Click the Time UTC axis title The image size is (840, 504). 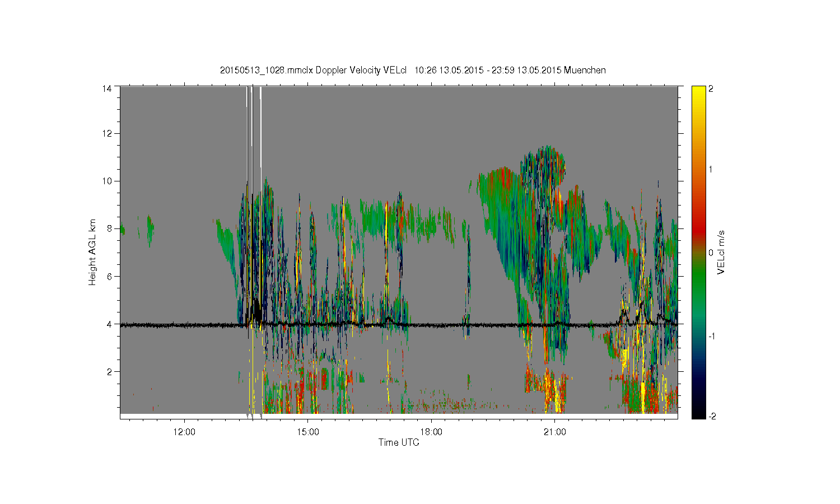[399, 442]
